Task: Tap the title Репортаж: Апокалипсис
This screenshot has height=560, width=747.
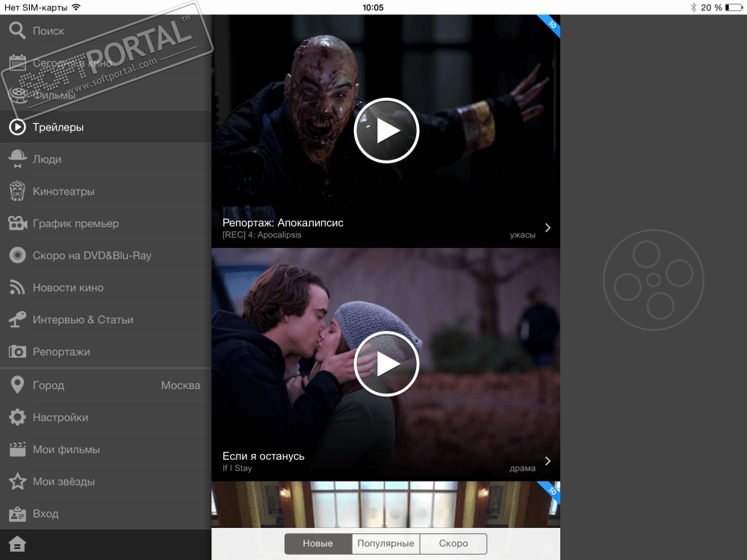Action: click(x=283, y=223)
